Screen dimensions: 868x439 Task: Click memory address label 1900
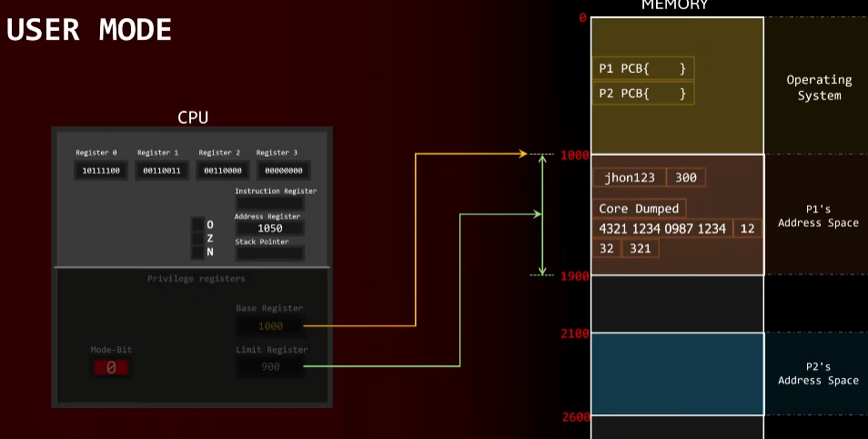(x=575, y=276)
